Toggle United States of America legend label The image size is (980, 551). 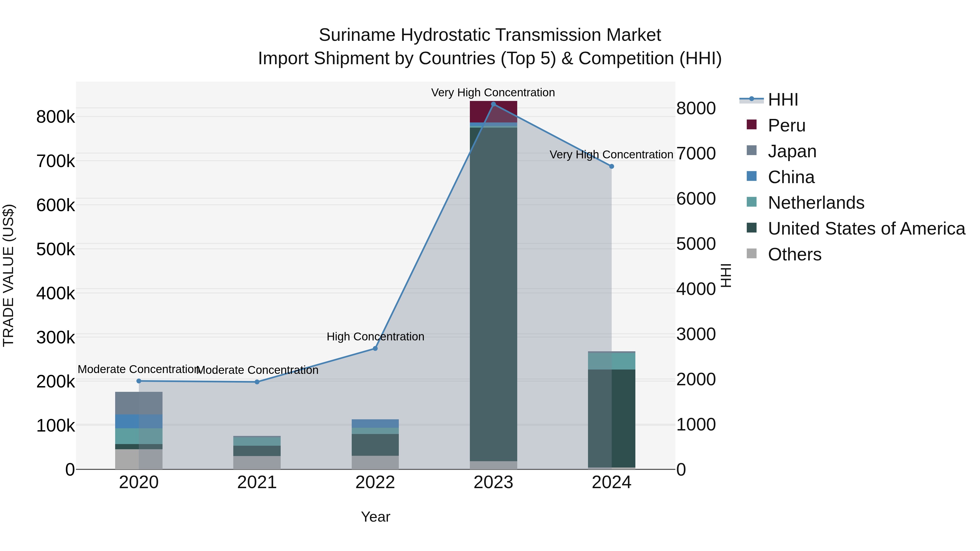tap(867, 228)
